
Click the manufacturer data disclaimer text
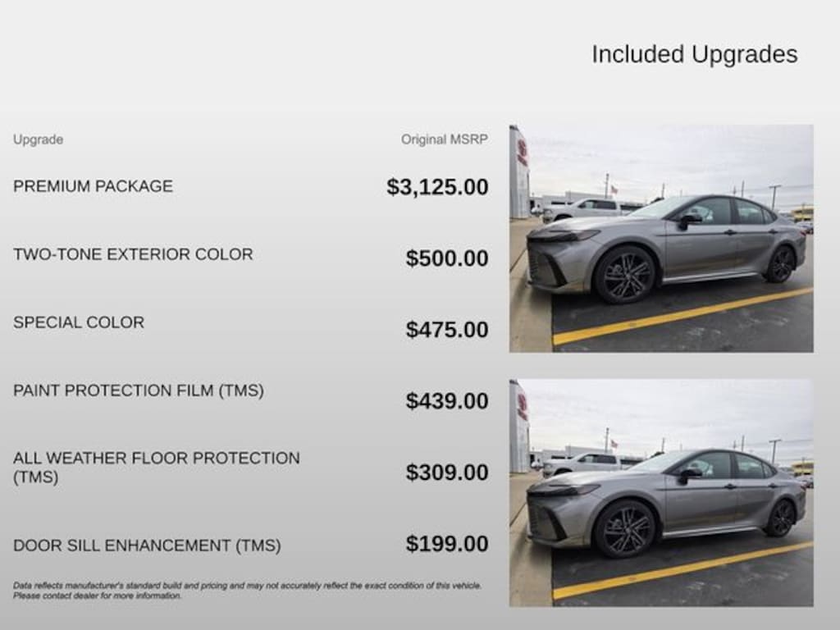(246, 591)
